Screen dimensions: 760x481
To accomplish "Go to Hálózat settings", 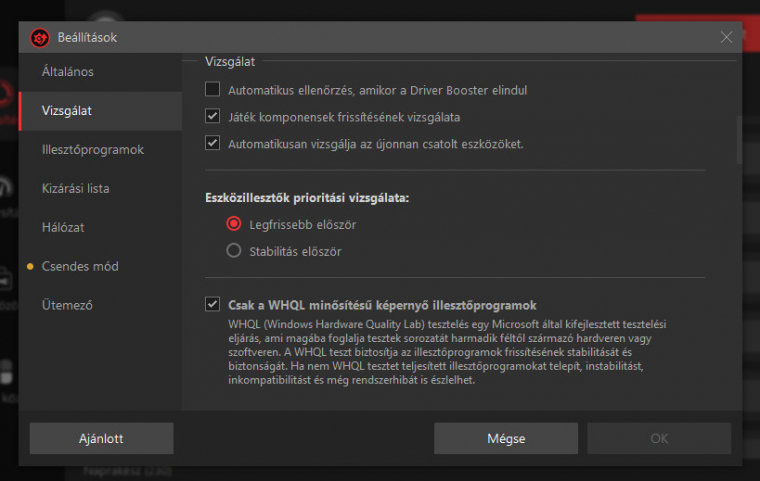I will (100, 227).
